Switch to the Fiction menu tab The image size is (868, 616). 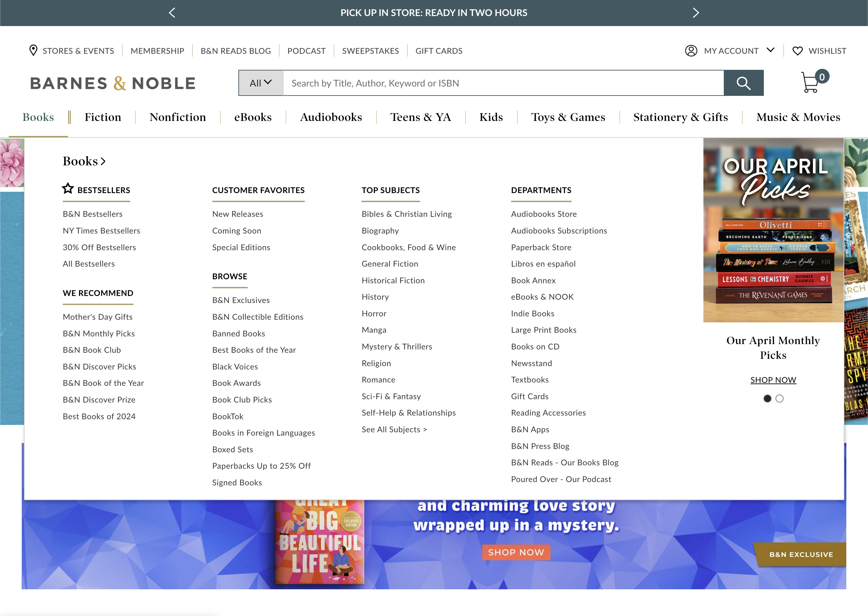103,117
